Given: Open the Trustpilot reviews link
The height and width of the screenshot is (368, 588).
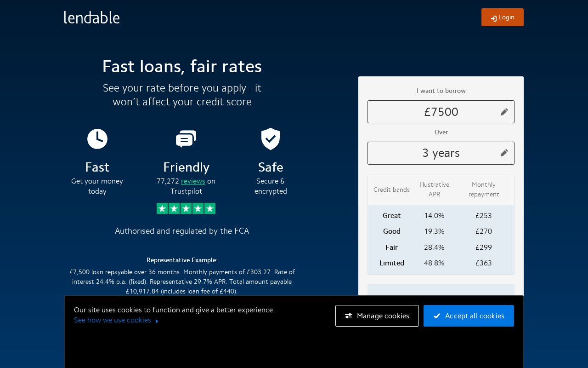Looking at the screenshot, I should coord(193,181).
